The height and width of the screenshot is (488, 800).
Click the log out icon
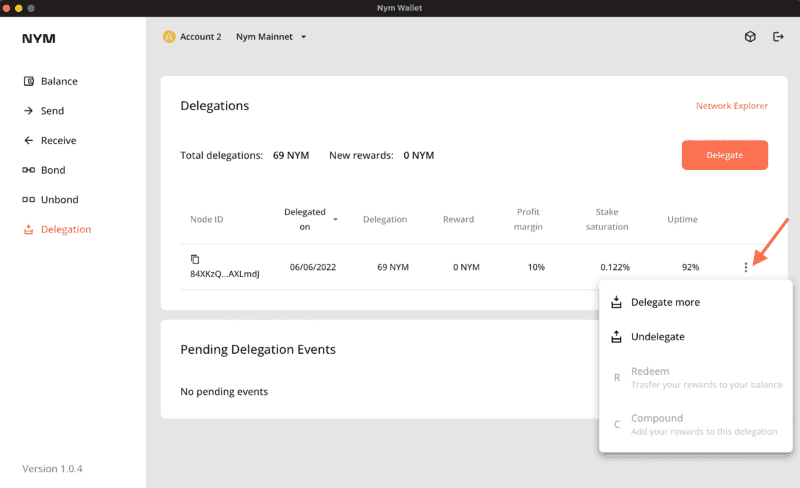778,37
